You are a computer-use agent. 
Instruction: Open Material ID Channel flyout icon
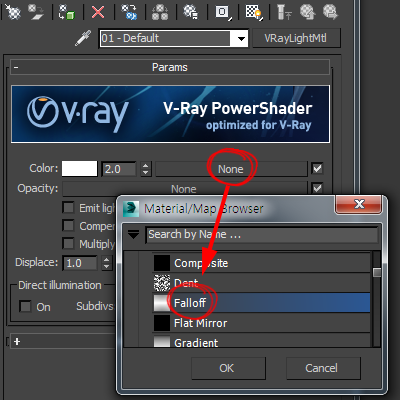(223, 13)
